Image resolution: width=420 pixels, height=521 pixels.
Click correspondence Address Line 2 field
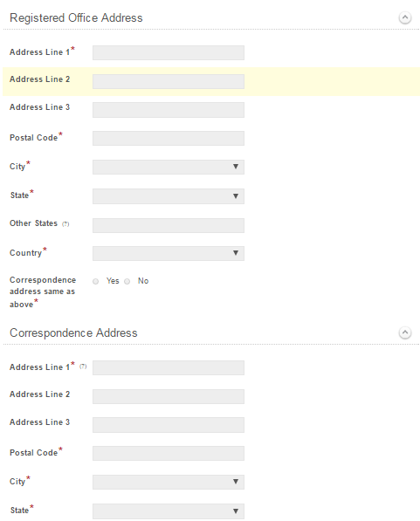169,396
